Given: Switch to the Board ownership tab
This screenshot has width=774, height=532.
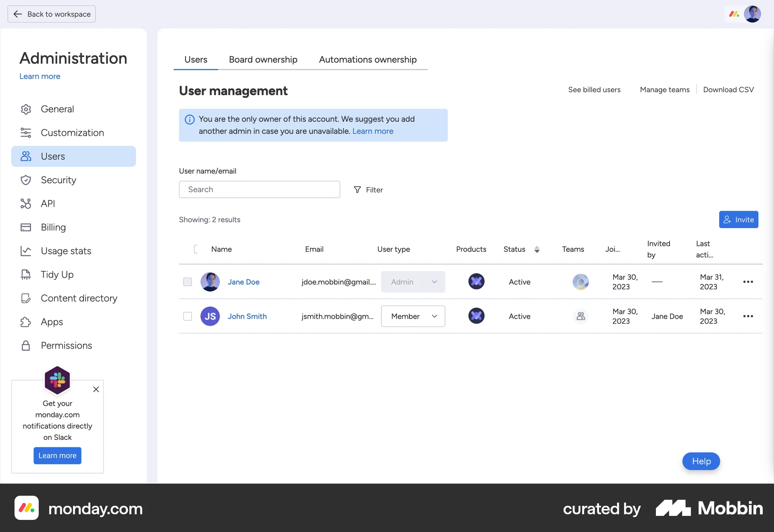Looking at the screenshot, I should [262, 59].
